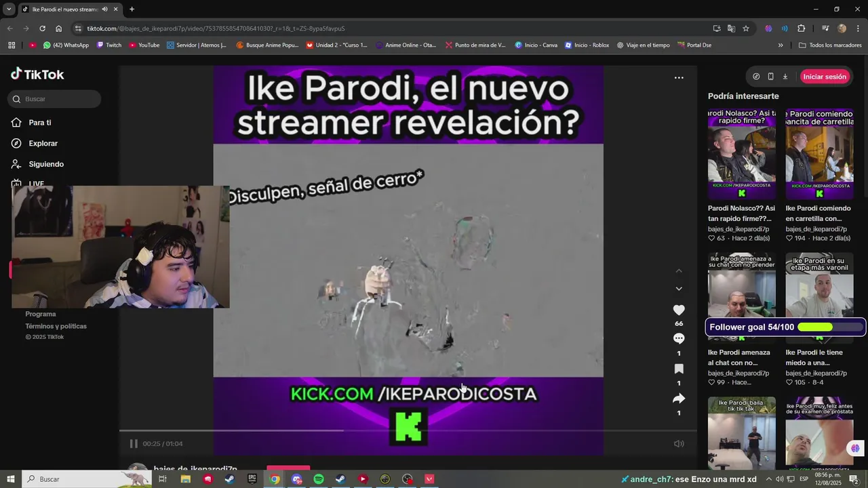Click Iniciar sesión button
Viewport: 868px width, 488px height.
point(825,77)
